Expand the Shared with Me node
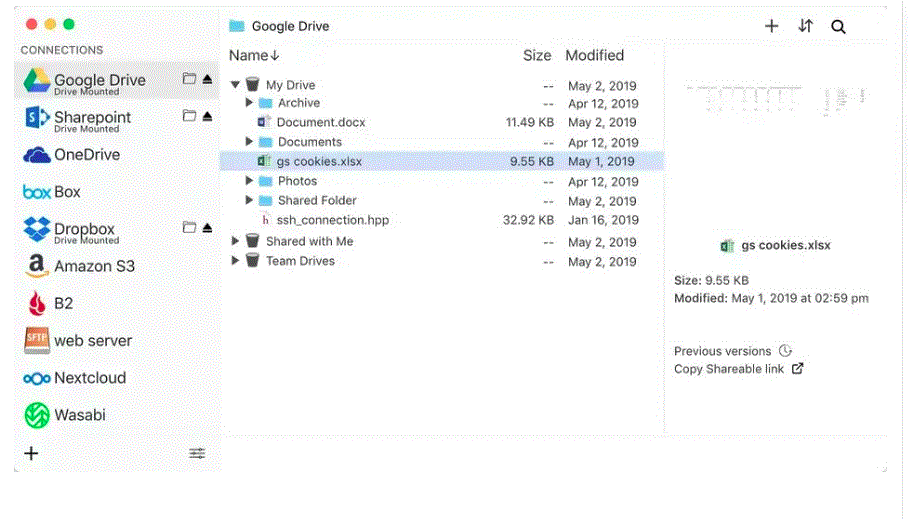908x519 pixels. point(235,241)
